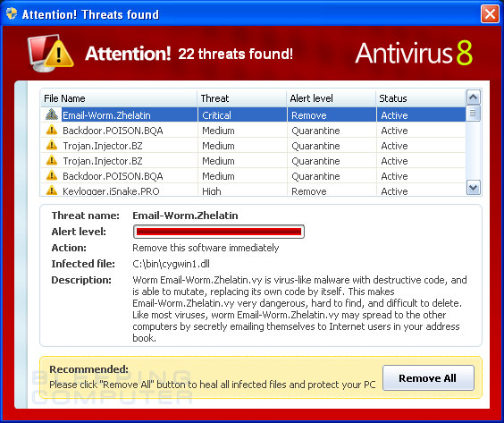The height and width of the screenshot is (423, 504).
Task: Click warning icon beside Keylogger.iSnake.PRO
Action: [52, 190]
